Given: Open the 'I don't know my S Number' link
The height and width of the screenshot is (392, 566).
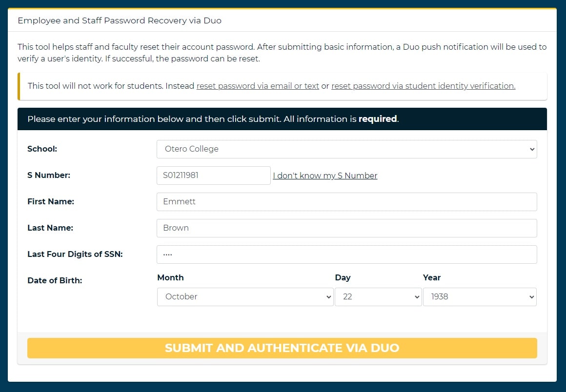Looking at the screenshot, I should pyautogui.click(x=325, y=176).
